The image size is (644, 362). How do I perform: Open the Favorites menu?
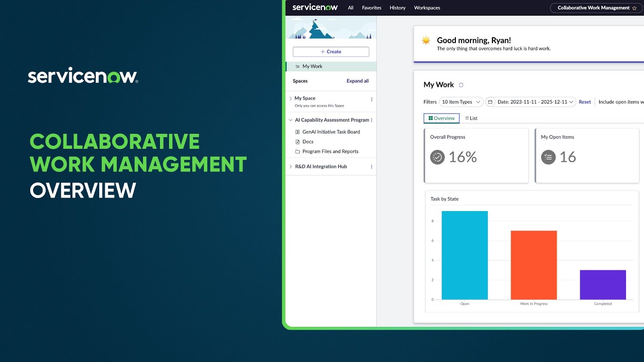coord(371,8)
